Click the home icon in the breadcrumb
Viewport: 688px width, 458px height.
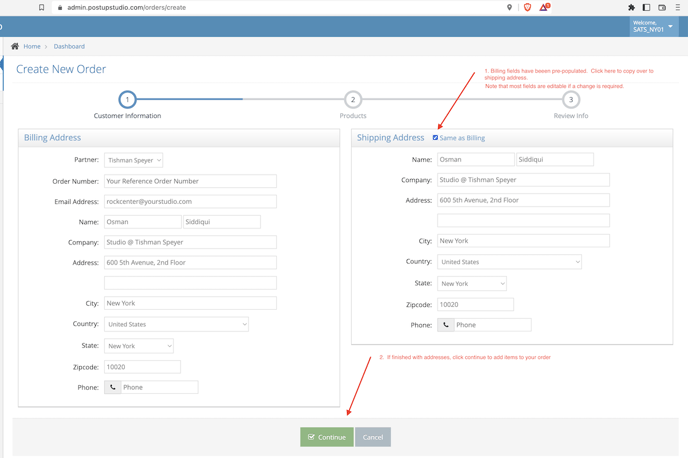click(15, 46)
